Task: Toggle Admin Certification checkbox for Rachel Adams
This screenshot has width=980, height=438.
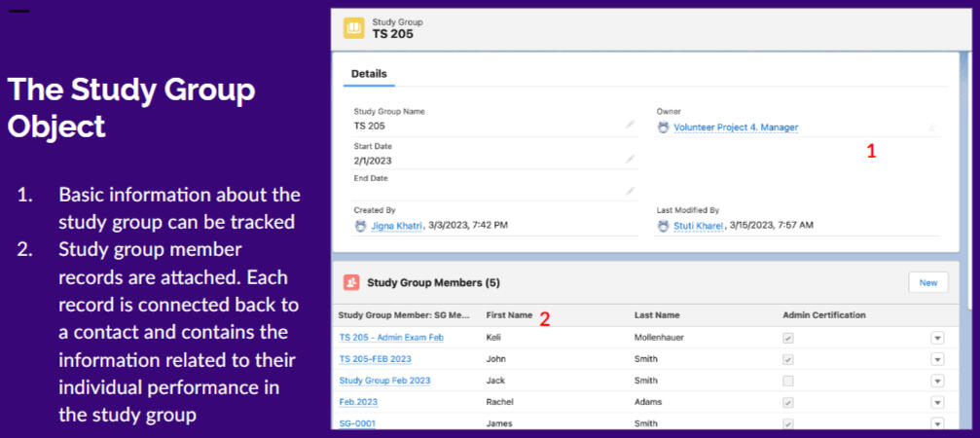Action: click(788, 402)
